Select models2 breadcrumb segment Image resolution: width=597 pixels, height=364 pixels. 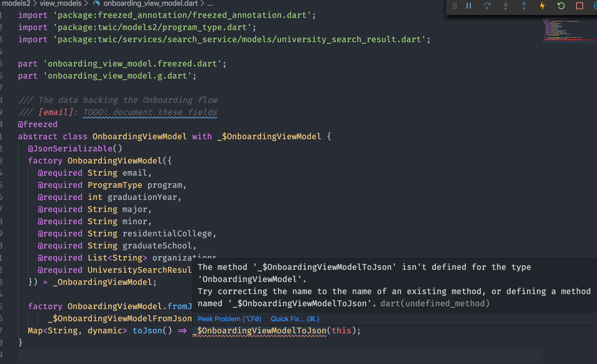click(x=16, y=3)
